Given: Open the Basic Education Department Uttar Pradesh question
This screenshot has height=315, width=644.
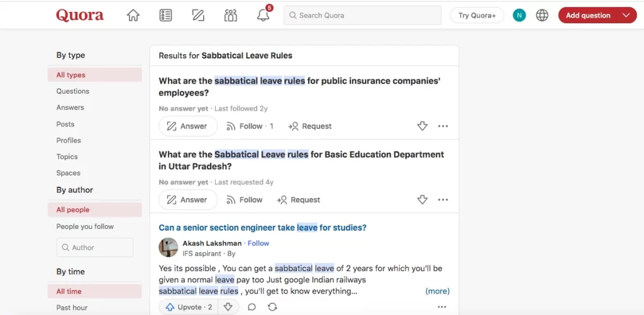Looking at the screenshot, I should point(301,160).
